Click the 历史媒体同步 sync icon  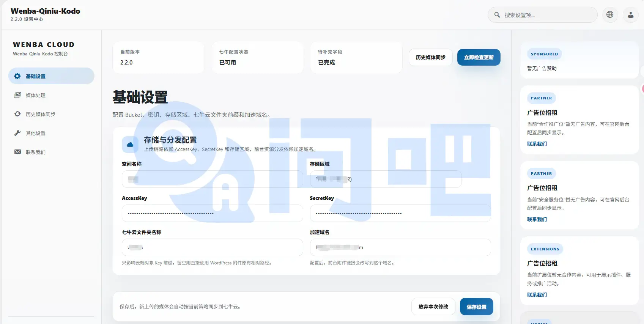17,114
